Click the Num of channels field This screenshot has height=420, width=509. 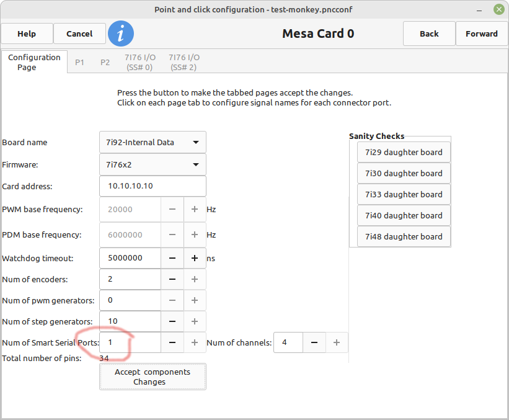coord(288,342)
